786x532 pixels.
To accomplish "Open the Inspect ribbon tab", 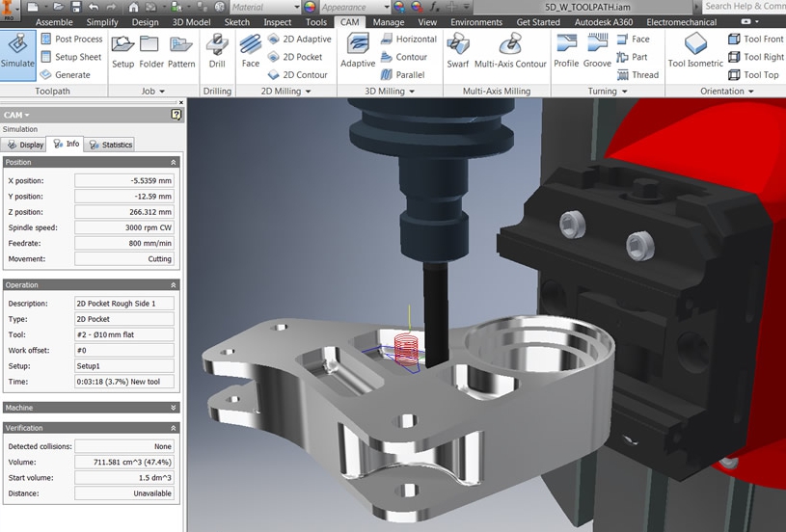I will (277, 22).
